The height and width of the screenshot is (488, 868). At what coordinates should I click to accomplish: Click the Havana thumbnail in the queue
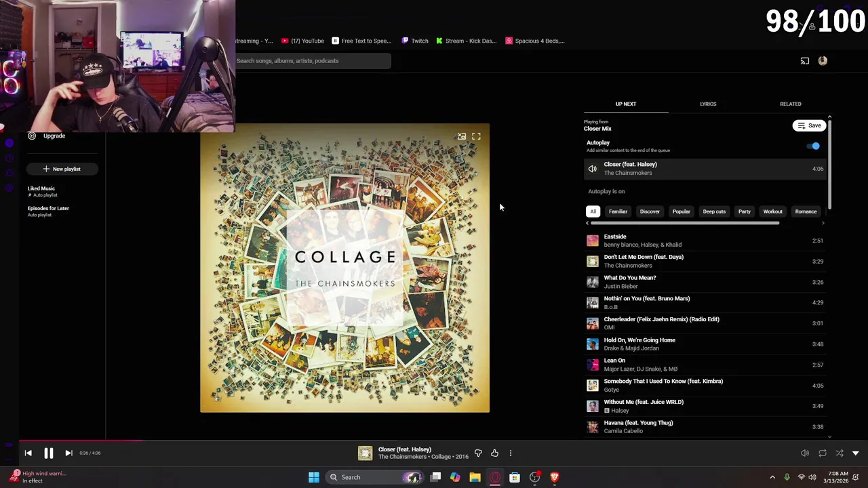coord(593,427)
